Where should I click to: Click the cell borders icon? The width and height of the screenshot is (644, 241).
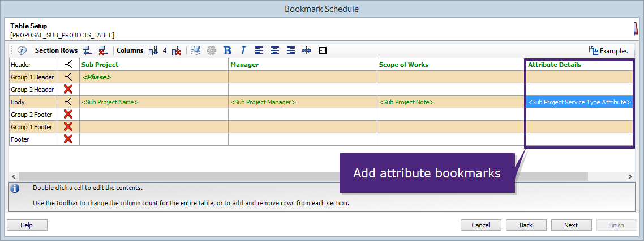(323, 50)
